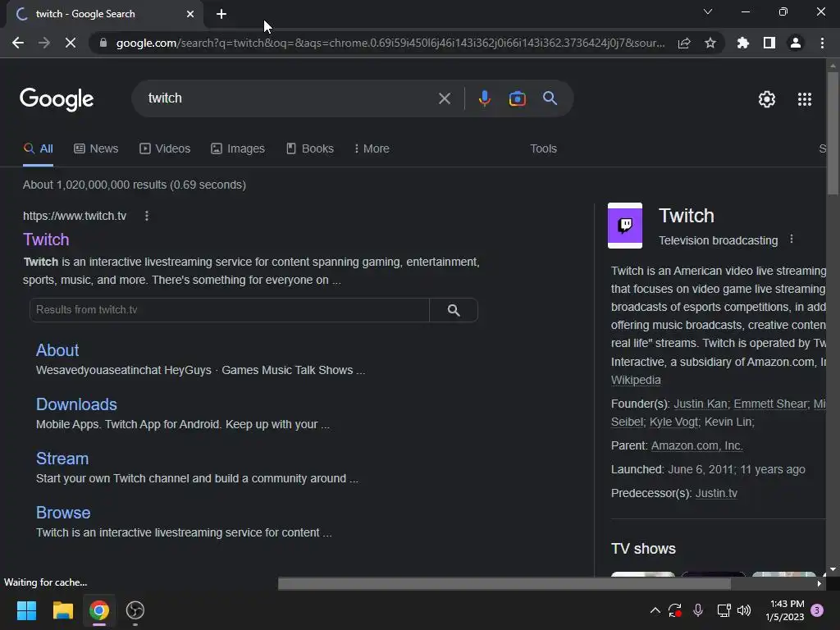Viewport: 840px width, 630px height.
Task: Open the Wikipedia source link
Action: pyautogui.click(x=636, y=380)
